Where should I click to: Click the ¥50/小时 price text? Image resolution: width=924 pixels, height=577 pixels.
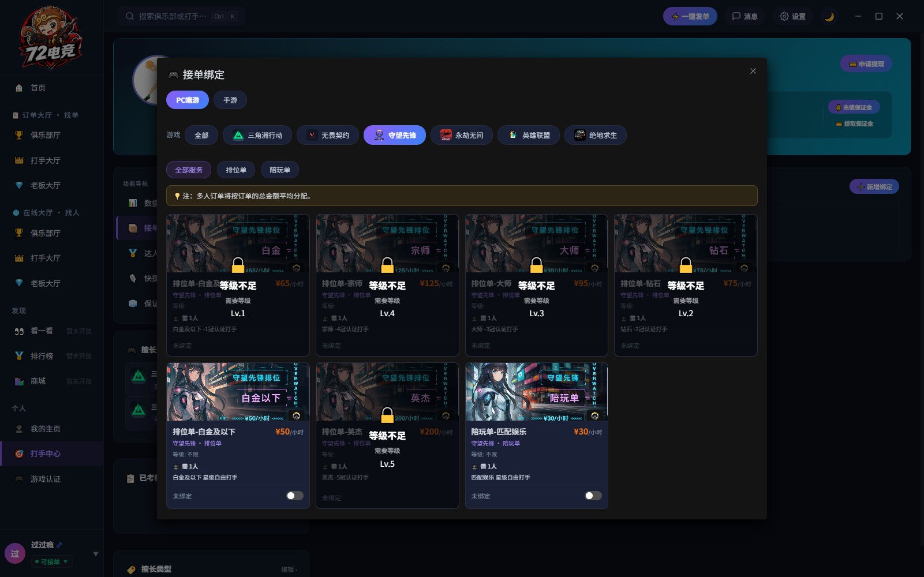point(289,432)
